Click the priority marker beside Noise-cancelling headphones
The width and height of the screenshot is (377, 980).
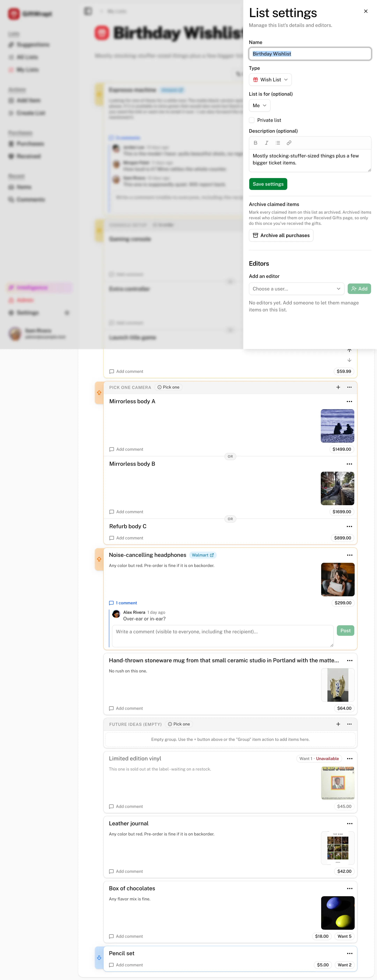click(x=99, y=559)
